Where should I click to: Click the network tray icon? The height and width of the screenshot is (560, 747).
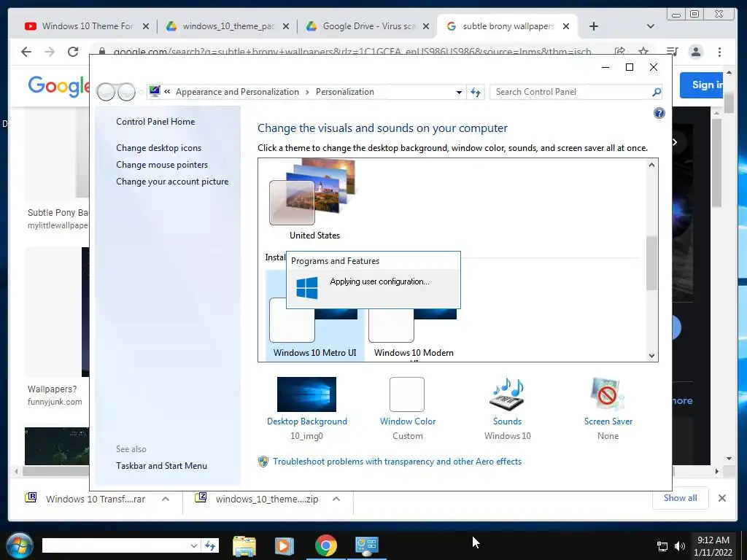662,546
